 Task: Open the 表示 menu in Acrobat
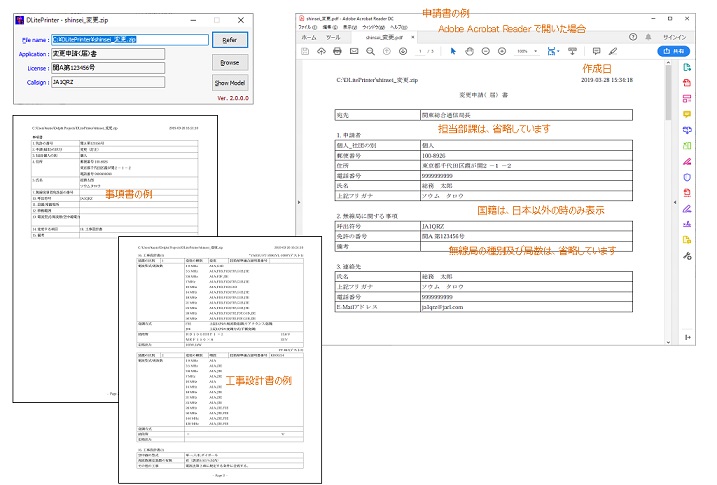(x=350, y=27)
